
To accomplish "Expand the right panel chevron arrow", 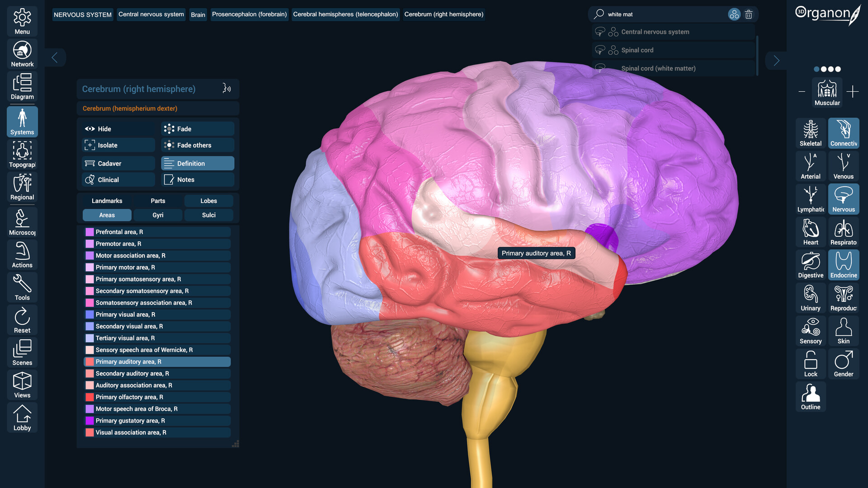I will [x=776, y=60].
